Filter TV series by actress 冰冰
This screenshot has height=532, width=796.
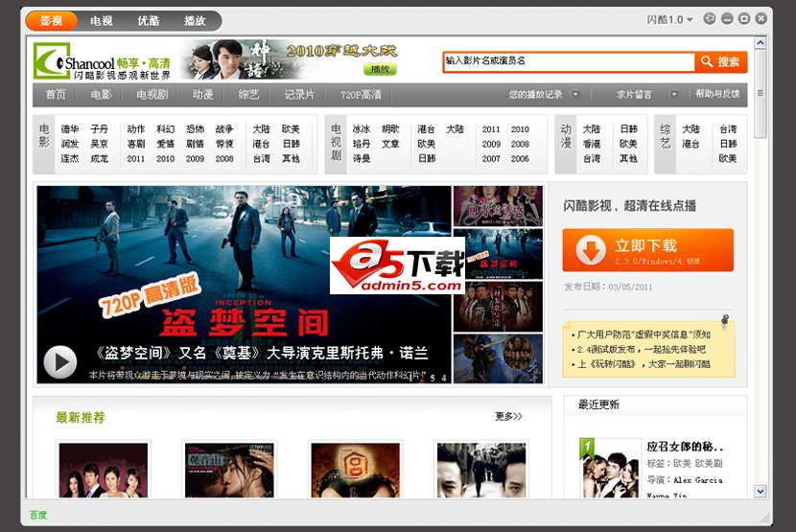pyautogui.click(x=362, y=129)
